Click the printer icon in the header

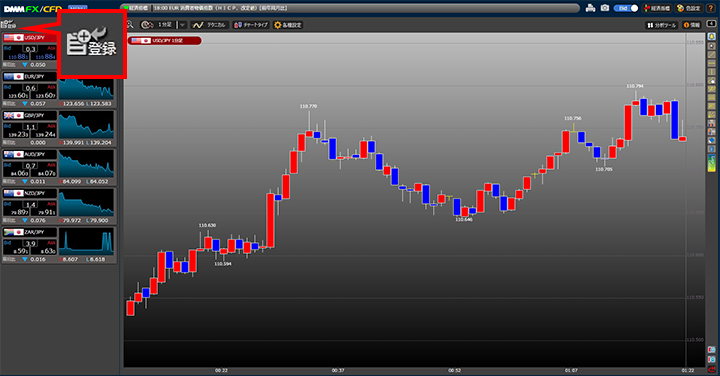(591, 8)
